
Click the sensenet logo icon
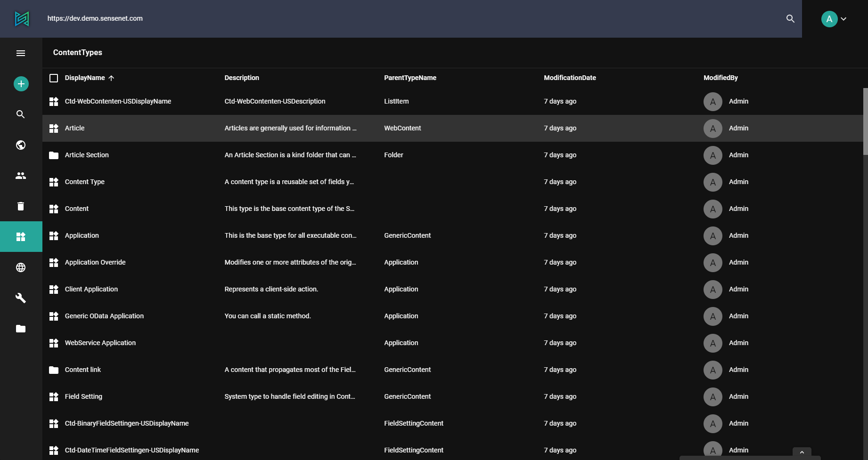point(22,19)
